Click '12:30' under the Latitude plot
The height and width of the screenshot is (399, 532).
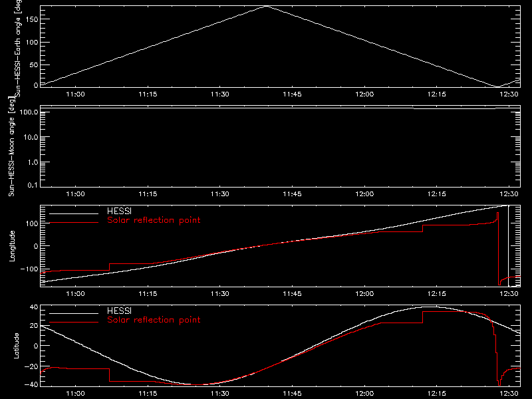(x=509, y=393)
